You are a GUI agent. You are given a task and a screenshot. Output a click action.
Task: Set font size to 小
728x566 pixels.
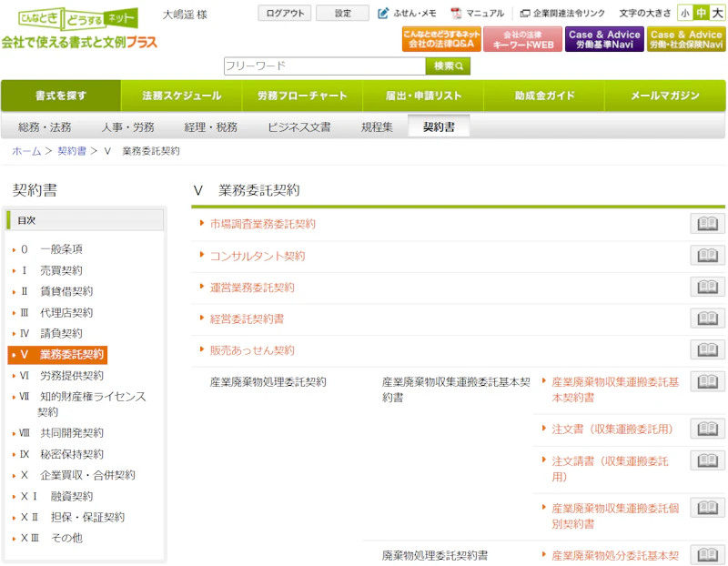684,14
